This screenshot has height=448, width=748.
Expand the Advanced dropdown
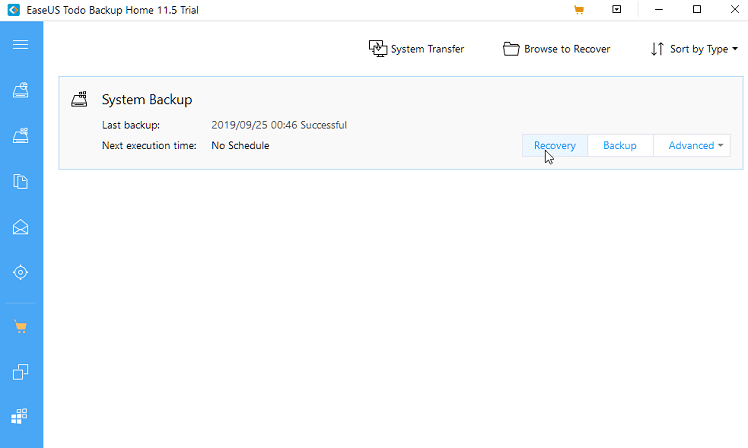pos(692,146)
